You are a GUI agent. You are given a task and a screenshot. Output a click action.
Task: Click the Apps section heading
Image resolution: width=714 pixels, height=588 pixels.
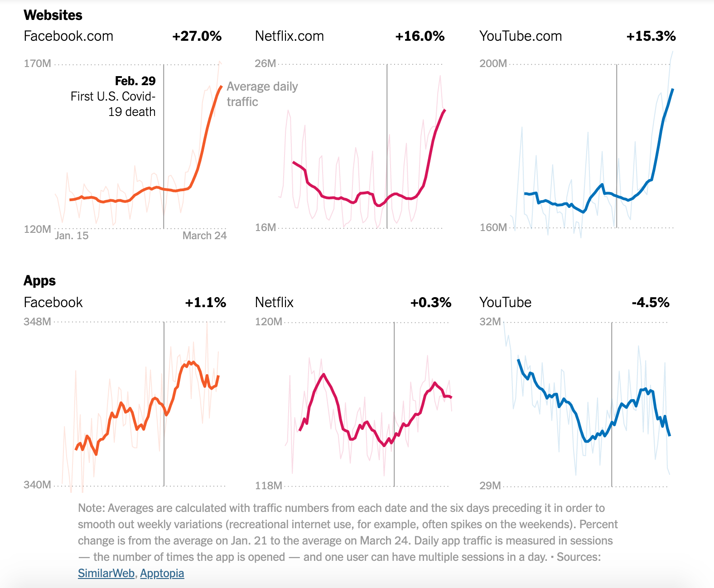click(40, 281)
